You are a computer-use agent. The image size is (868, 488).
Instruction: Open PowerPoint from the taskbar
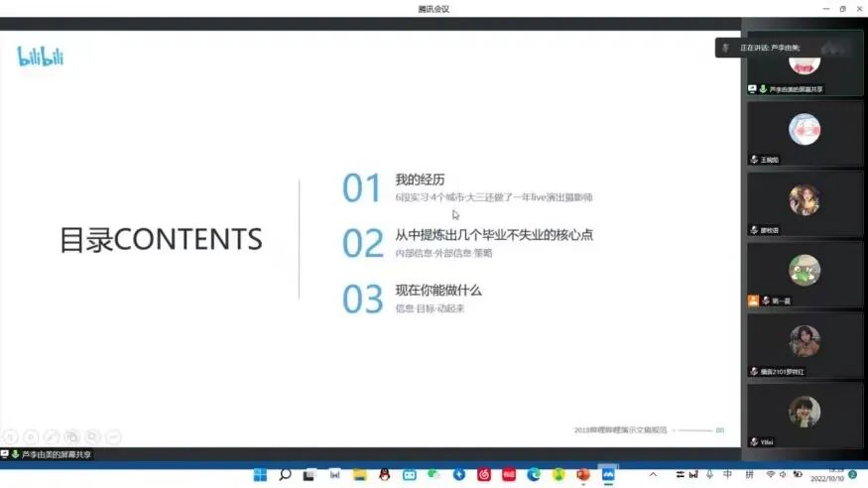[583, 475]
